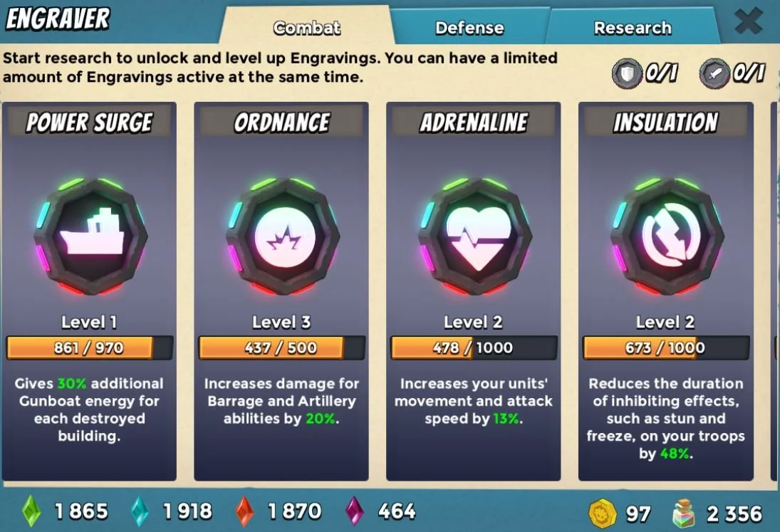Image resolution: width=780 pixels, height=532 pixels.
Task: Open the Insulation card title
Action: [665, 122]
